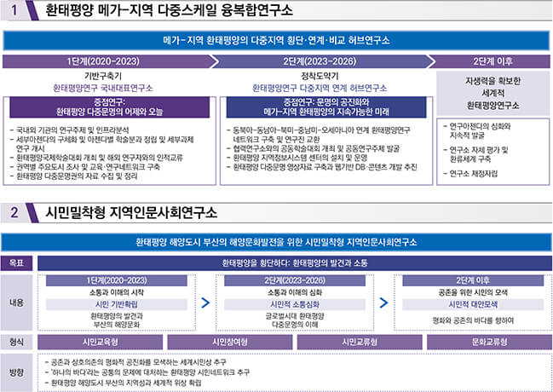This screenshot has width=553, height=392.
Task: Select the '시민교류형' block
Action: pos(360,342)
